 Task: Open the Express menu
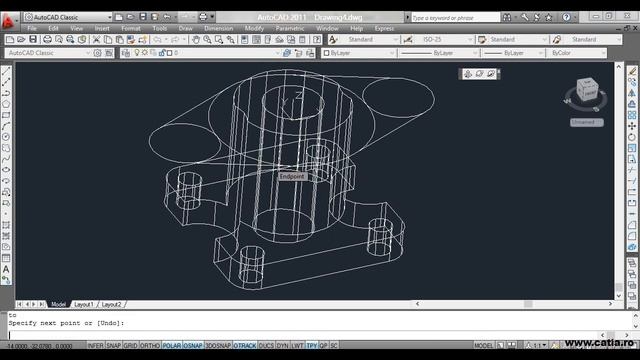[384, 29]
